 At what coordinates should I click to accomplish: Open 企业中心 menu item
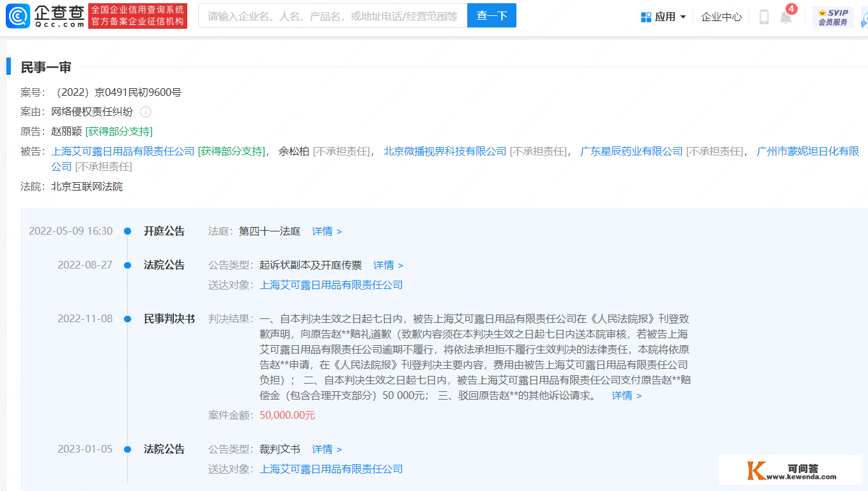point(721,17)
